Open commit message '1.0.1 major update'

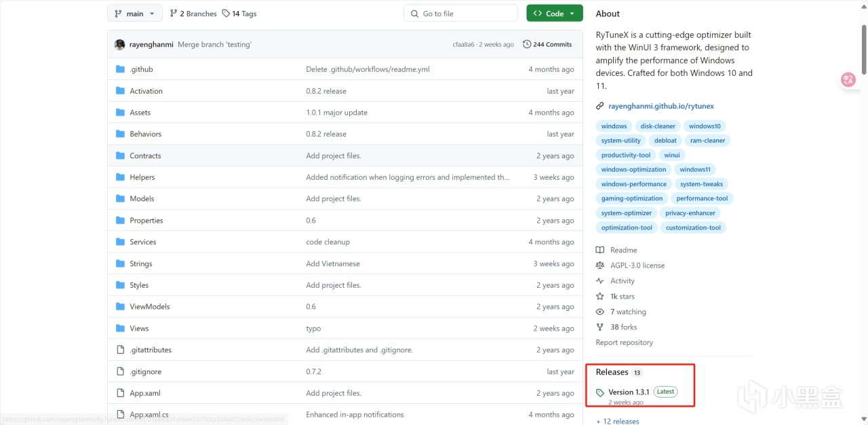point(336,113)
